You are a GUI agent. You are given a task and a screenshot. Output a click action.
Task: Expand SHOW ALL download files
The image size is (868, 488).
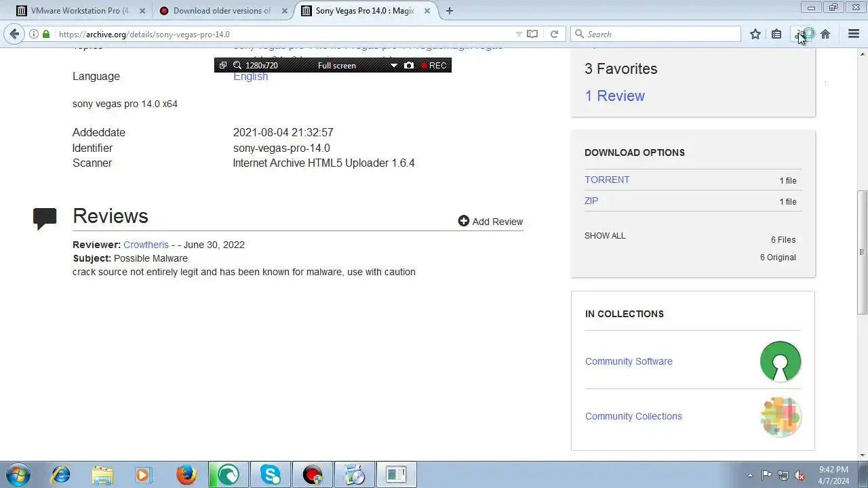click(x=605, y=236)
